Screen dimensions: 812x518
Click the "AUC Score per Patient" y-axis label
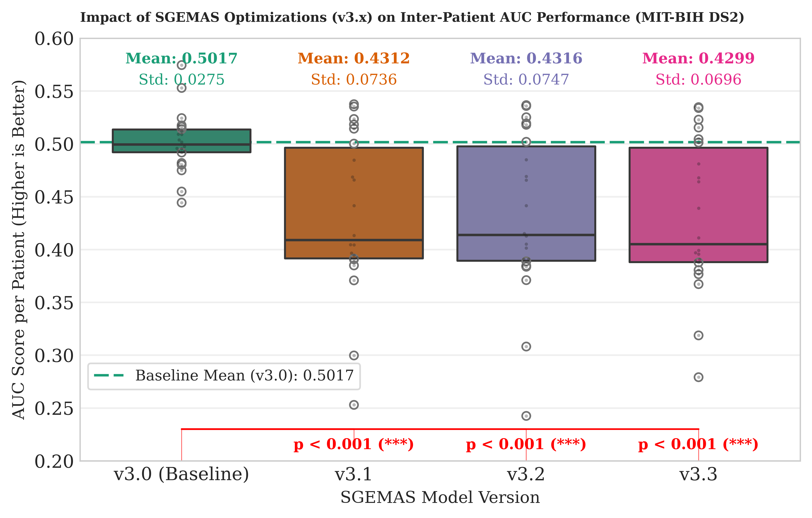19,250
